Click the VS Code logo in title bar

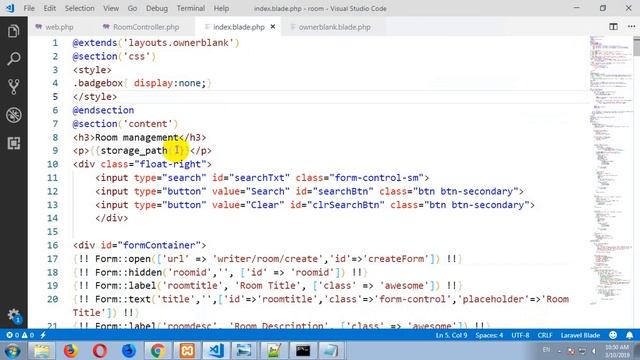point(10,8)
